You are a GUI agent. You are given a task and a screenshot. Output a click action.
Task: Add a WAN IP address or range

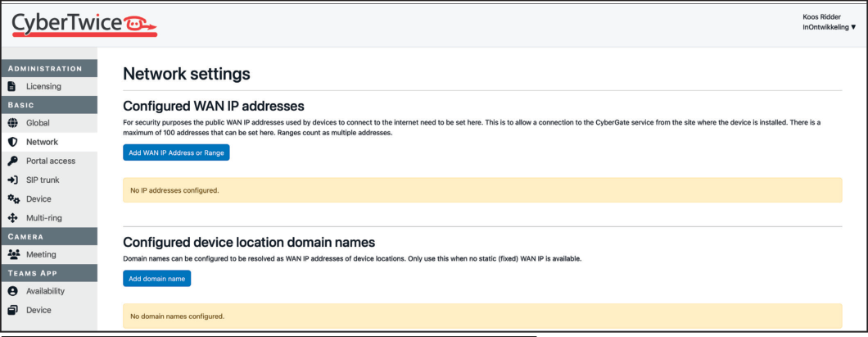(x=176, y=153)
